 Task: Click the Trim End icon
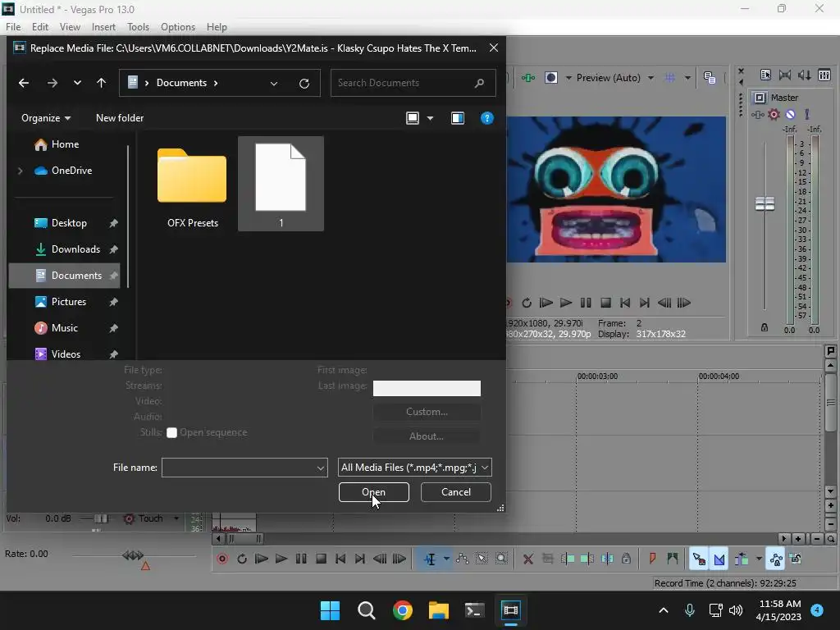(587, 559)
